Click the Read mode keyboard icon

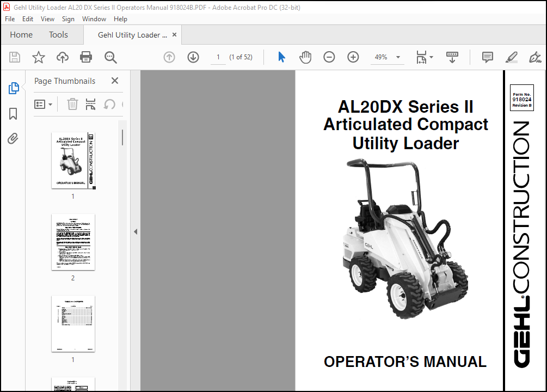(452, 57)
